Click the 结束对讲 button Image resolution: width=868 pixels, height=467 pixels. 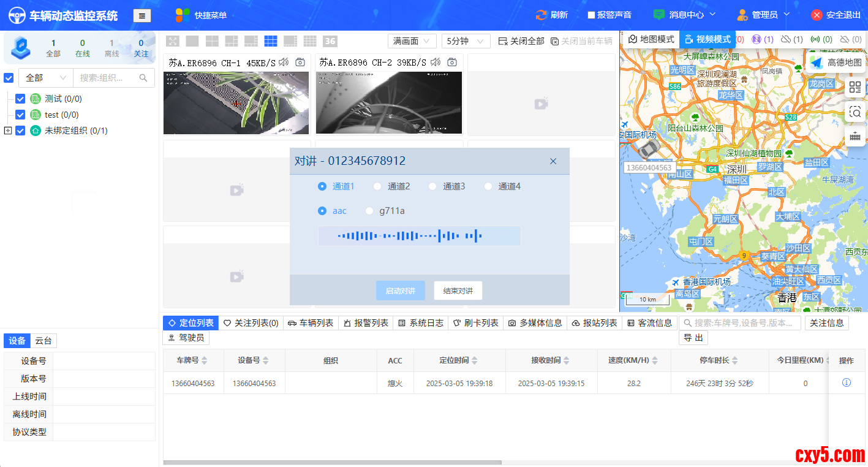[x=458, y=290]
